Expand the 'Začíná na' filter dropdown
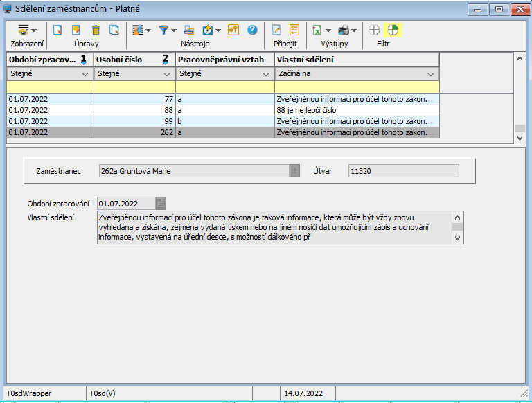This screenshot has height=403, width=532. [x=431, y=73]
